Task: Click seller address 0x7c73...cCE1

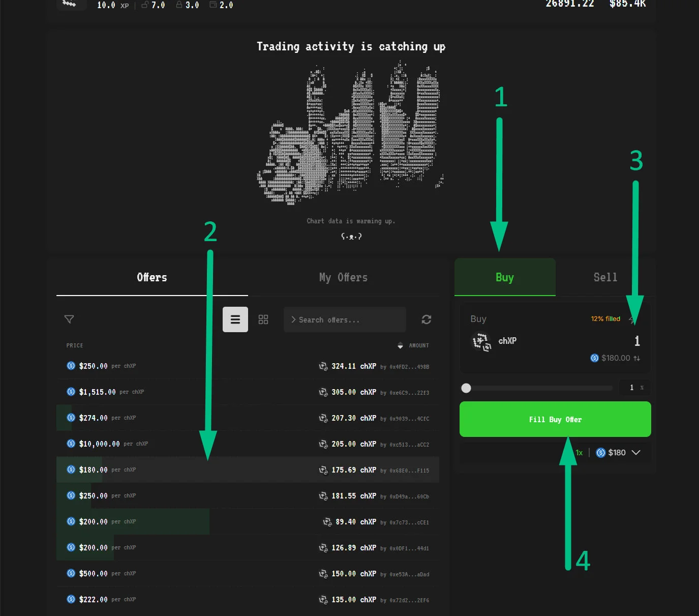Action: (x=409, y=522)
